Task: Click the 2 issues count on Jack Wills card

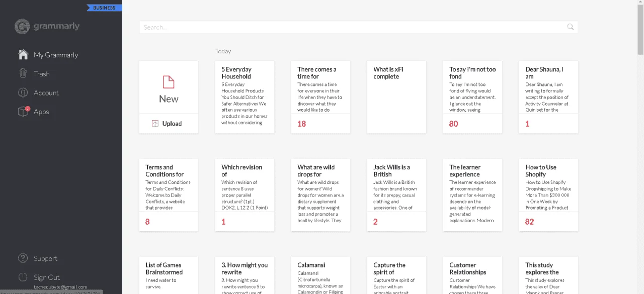Action: [x=375, y=222]
